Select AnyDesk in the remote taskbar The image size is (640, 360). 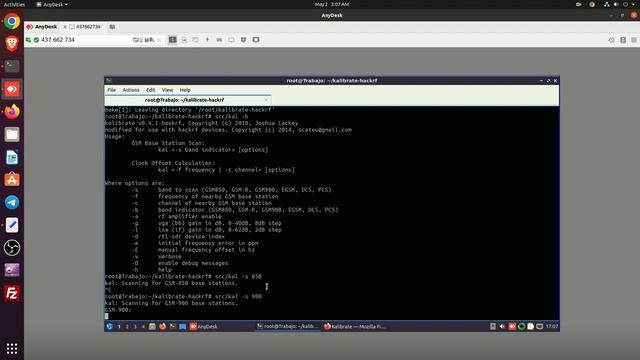tap(204, 326)
